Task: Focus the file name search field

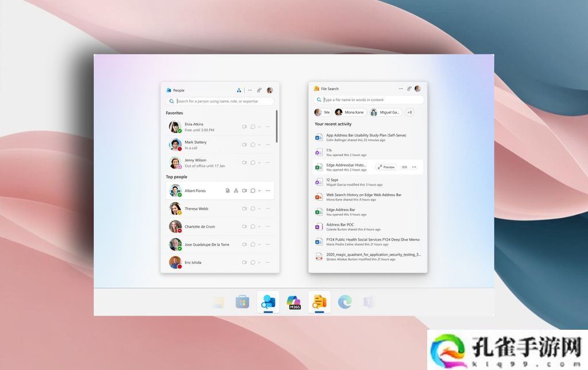Action: [369, 99]
